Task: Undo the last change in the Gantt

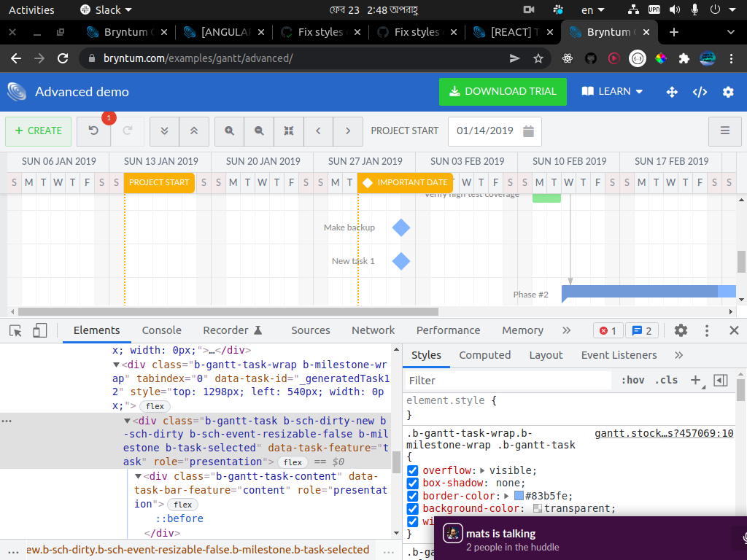Action: pos(93,131)
